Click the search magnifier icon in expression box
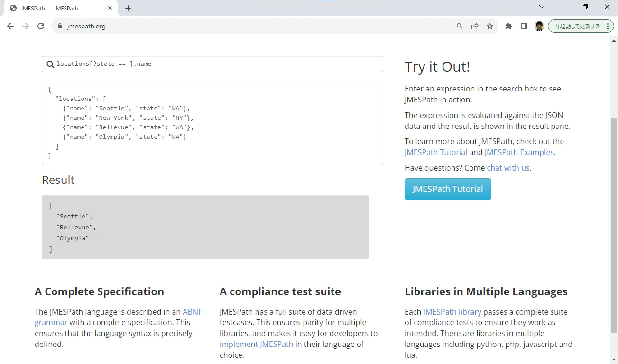This screenshot has height=364, width=618. [50, 64]
